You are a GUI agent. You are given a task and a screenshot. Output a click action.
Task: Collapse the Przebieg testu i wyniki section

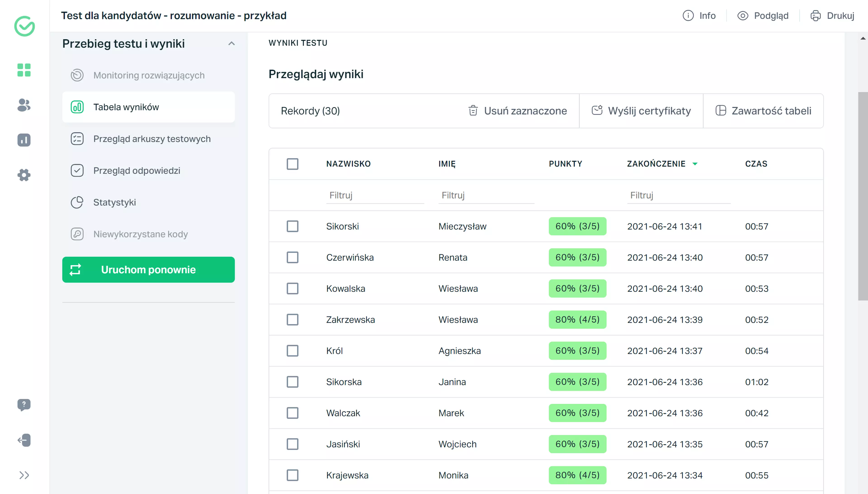click(x=231, y=43)
